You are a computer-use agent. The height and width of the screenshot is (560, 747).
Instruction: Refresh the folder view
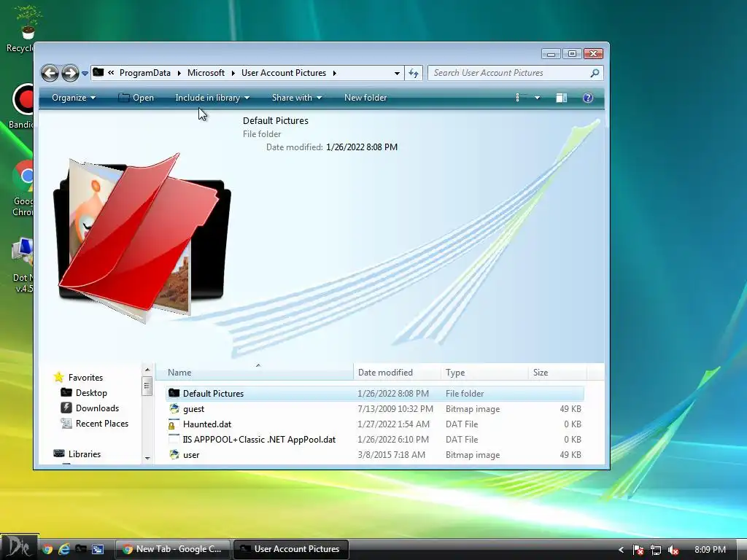pyautogui.click(x=414, y=74)
